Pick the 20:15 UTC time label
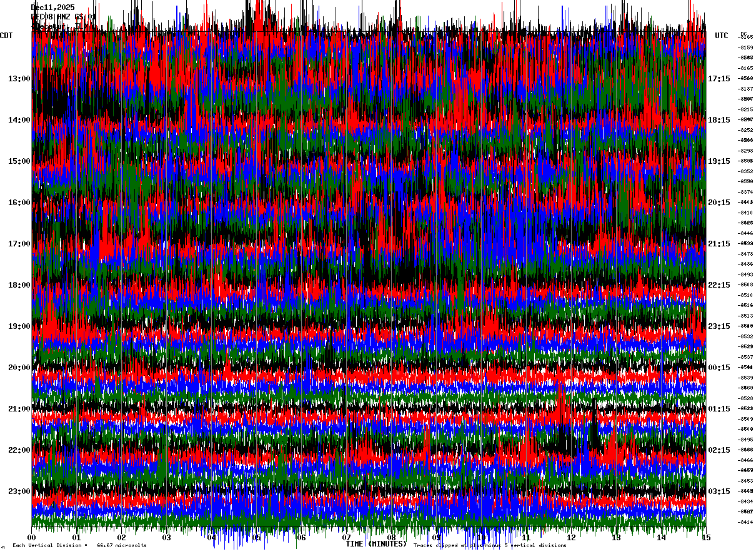 coord(719,203)
